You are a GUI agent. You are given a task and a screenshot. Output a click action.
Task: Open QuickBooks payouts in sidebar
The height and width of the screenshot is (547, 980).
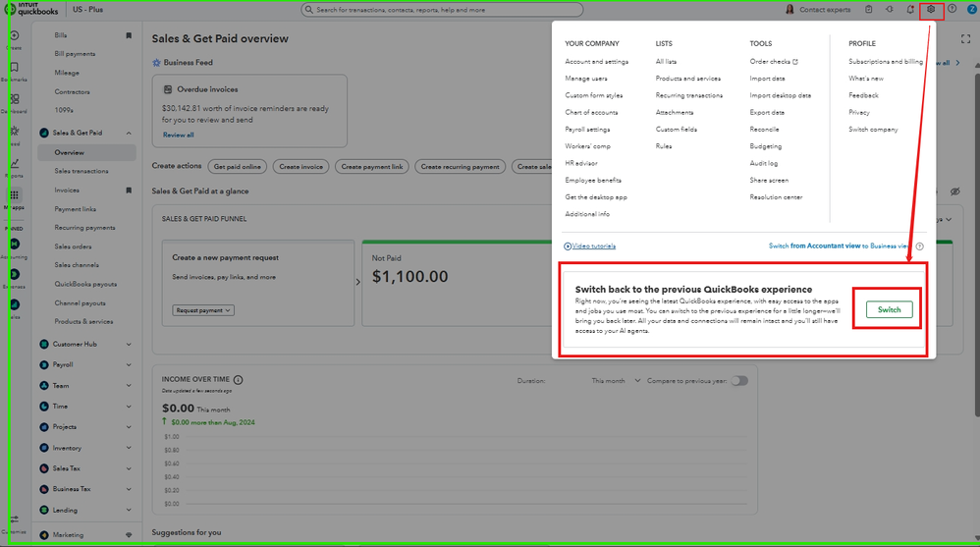click(85, 285)
